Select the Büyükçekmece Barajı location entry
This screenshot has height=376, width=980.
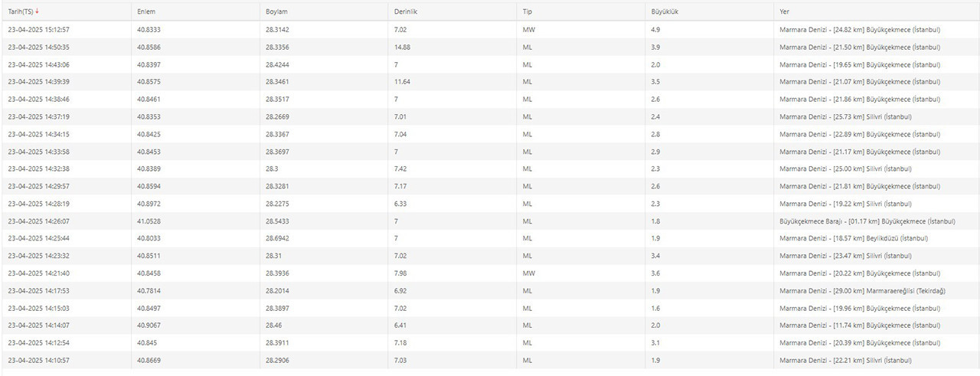867,221
